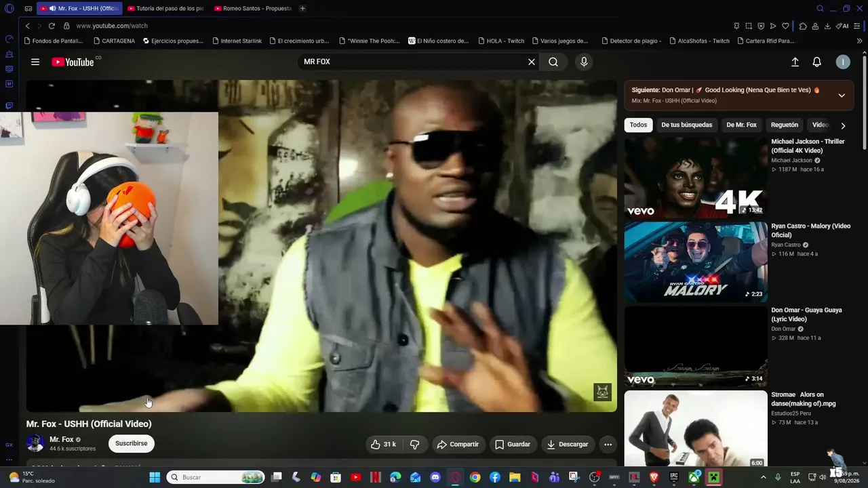Open Opera easy setup menu

858,26
